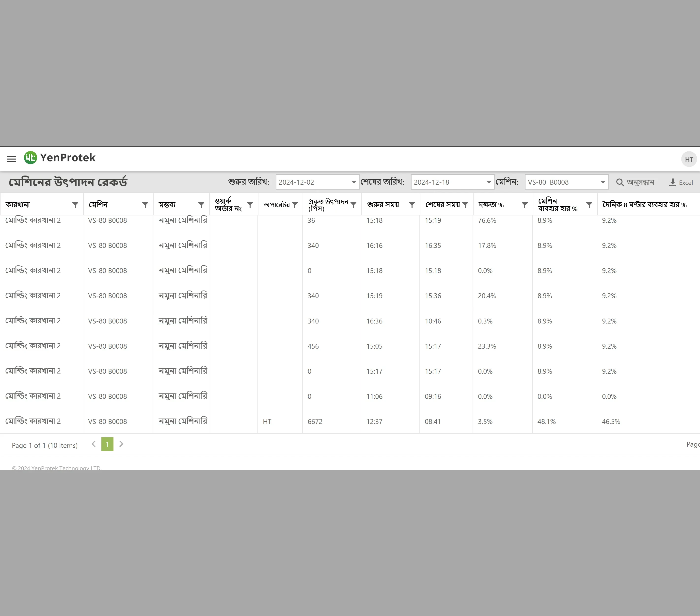Screen dimensions: 700x616
Task: Click machine usage value 48.1%
Action: click(x=547, y=422)
